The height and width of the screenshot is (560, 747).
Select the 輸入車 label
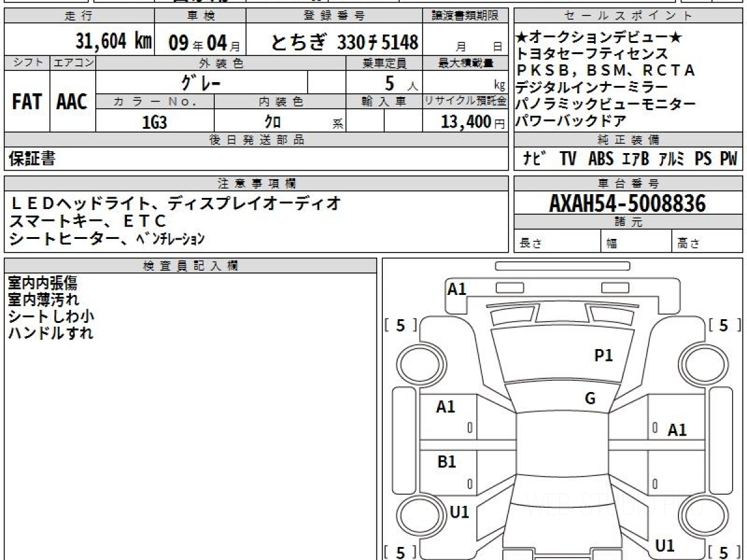(384, 101)
